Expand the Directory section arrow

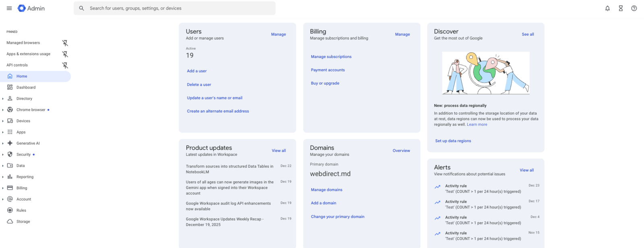3,99
